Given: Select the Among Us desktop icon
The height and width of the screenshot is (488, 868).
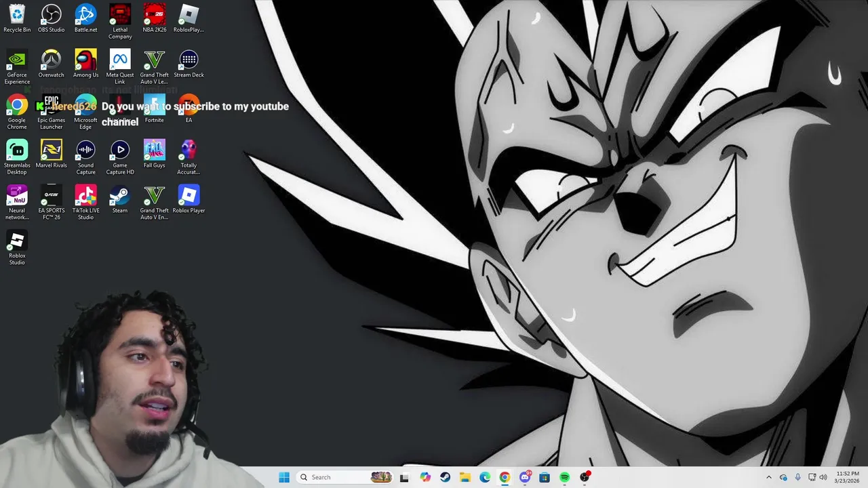Looking at the screenshot, I should point(85,64).
